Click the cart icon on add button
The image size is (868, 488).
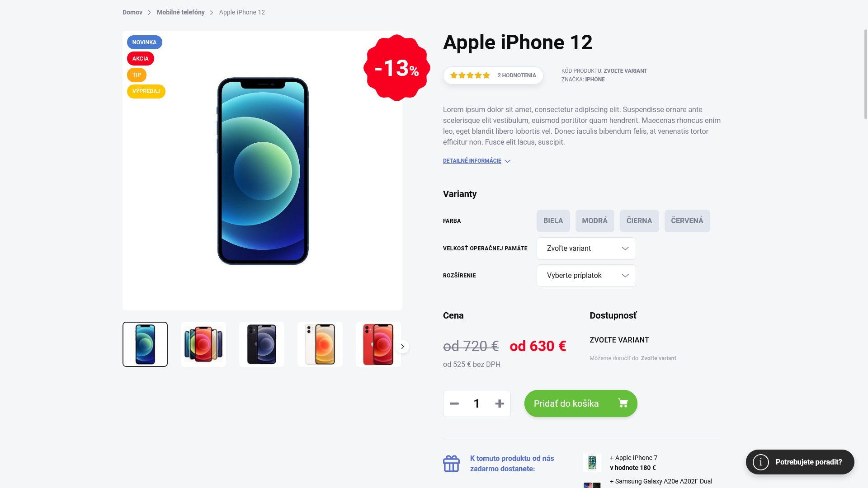click(x=623, y=403)
